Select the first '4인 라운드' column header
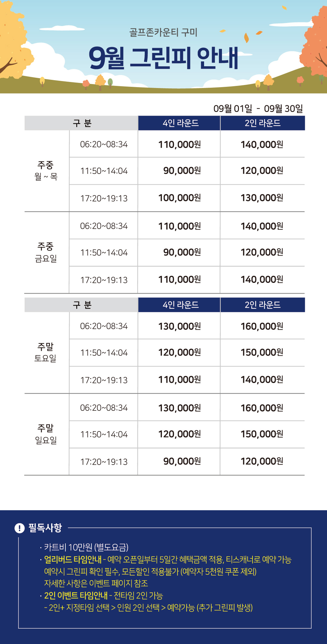Image resolution: width=327 pixels, height=644 pixels. 180,123
